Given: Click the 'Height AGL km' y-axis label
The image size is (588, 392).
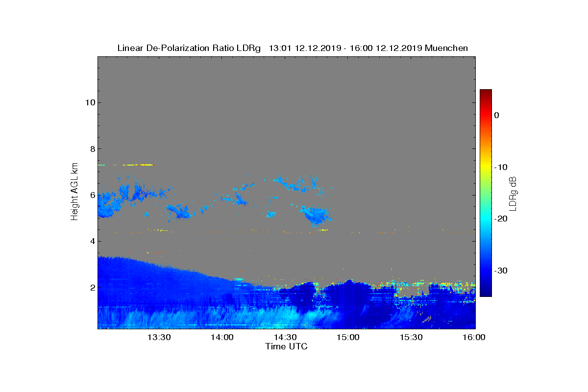Looking at the screenshot, I should point(74,193).
